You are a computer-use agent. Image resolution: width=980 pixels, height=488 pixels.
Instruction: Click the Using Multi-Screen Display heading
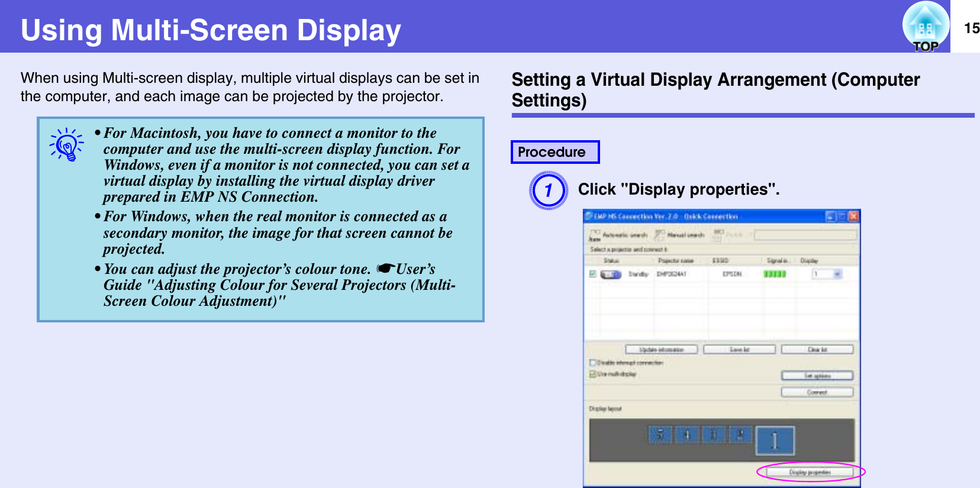point(211,30)
